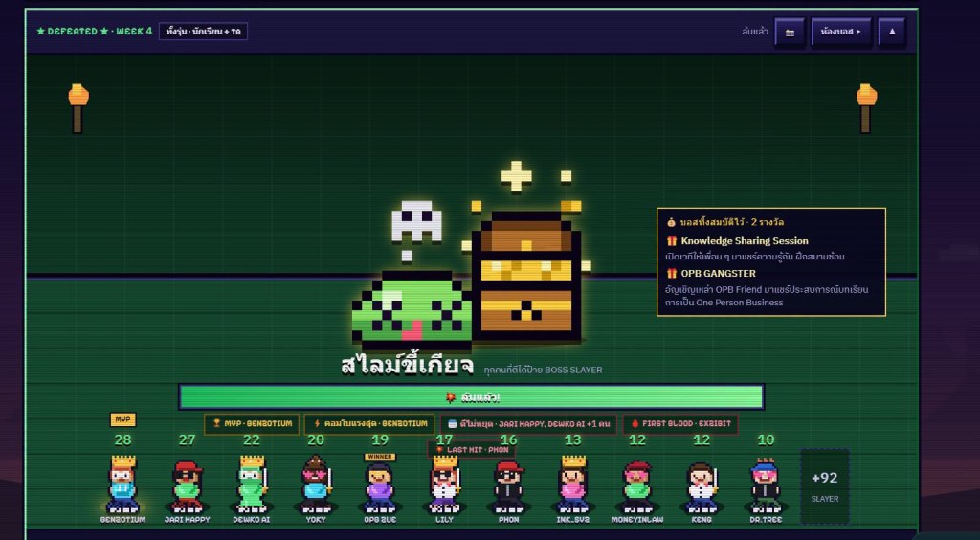Click the MVP tag above GENGOTIUM
Screen dimensions: 980x540
coord(123,419)
